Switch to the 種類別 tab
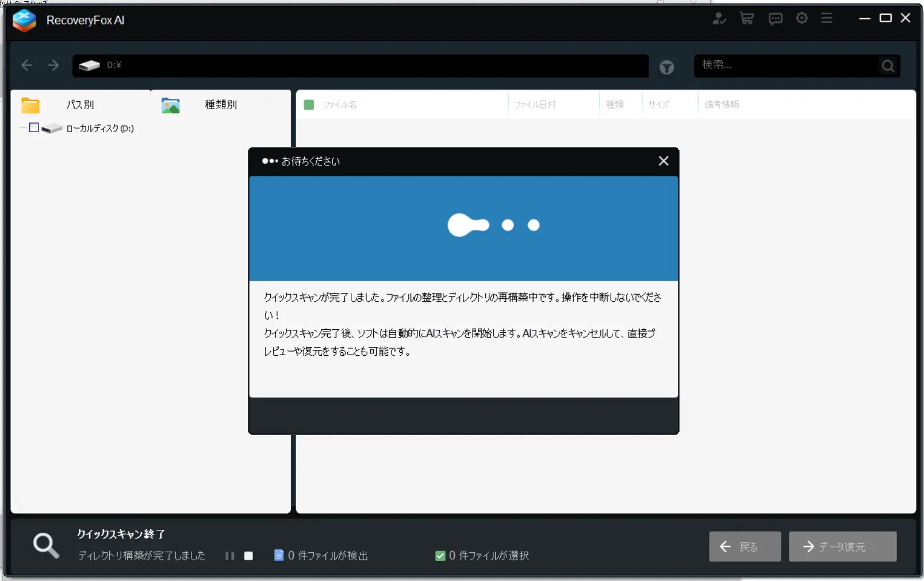The height and width of the screenshot is (581, 924). coord(221,105)
